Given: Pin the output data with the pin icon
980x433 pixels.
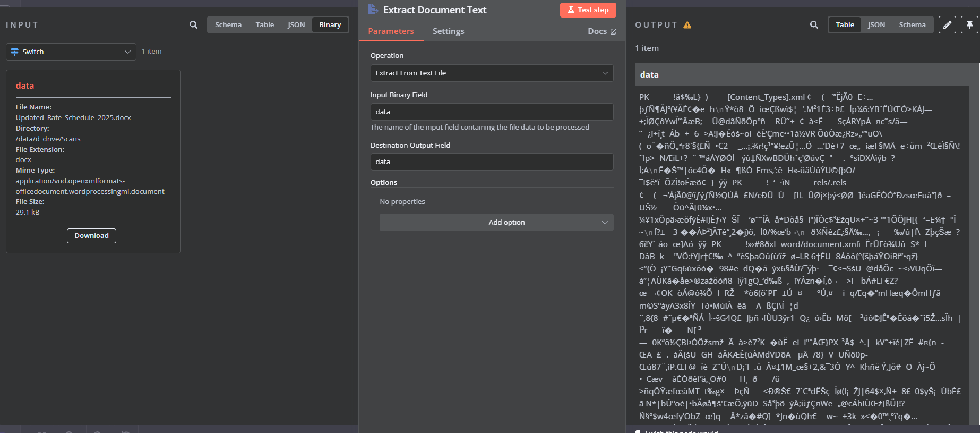Looking at the screenshot, I should click(x=969, y=25).
